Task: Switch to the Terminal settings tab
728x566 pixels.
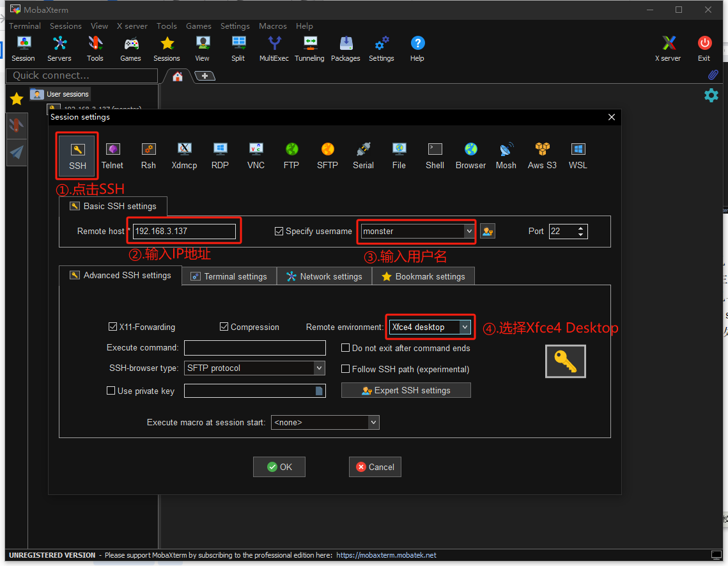Action: coord(229,276)
